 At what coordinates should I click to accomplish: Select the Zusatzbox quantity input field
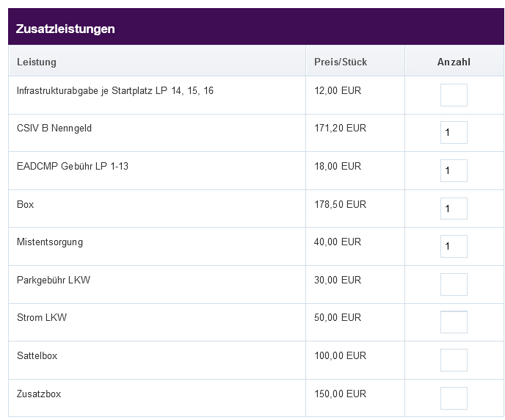click(454, 398)
